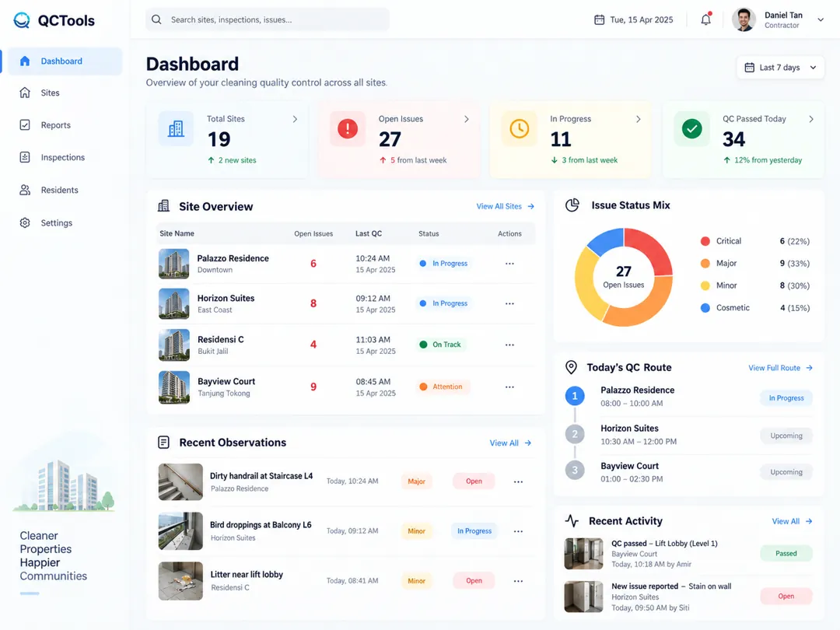Click the green QC Passed checkmark icon
Screen dimensions: 840x630
(691, 128)
